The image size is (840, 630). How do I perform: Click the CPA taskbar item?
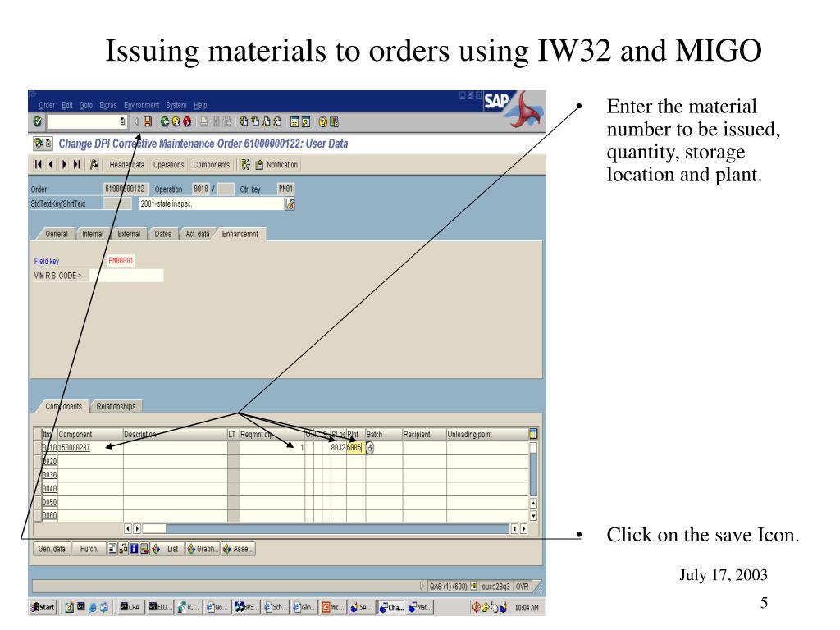130,607
